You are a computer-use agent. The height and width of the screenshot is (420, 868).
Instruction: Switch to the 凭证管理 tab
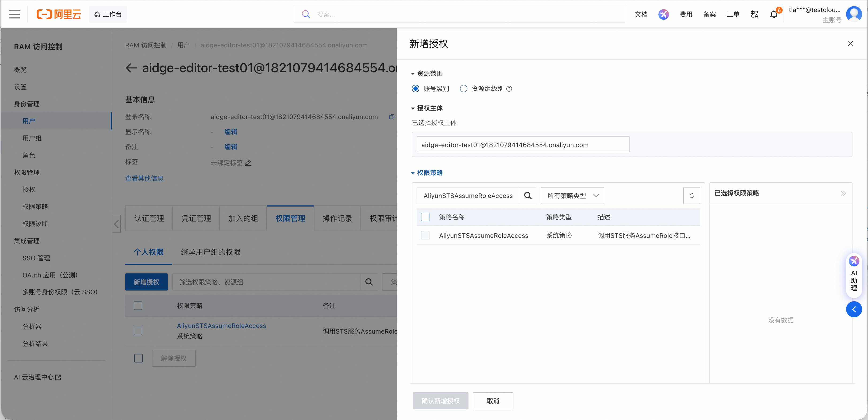pyautogui.click(x=196, y=219)
